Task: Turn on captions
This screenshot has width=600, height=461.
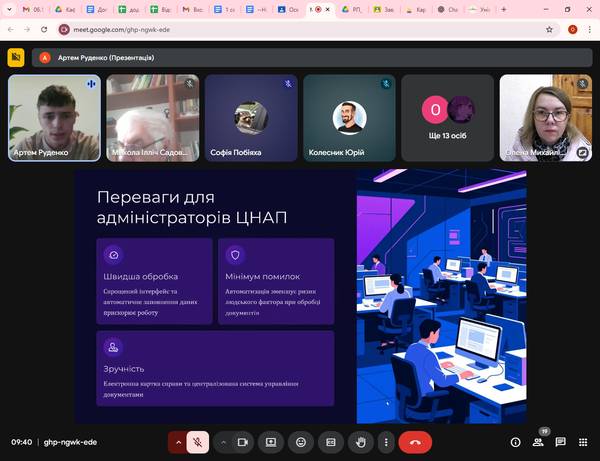Action: (330, 441)
